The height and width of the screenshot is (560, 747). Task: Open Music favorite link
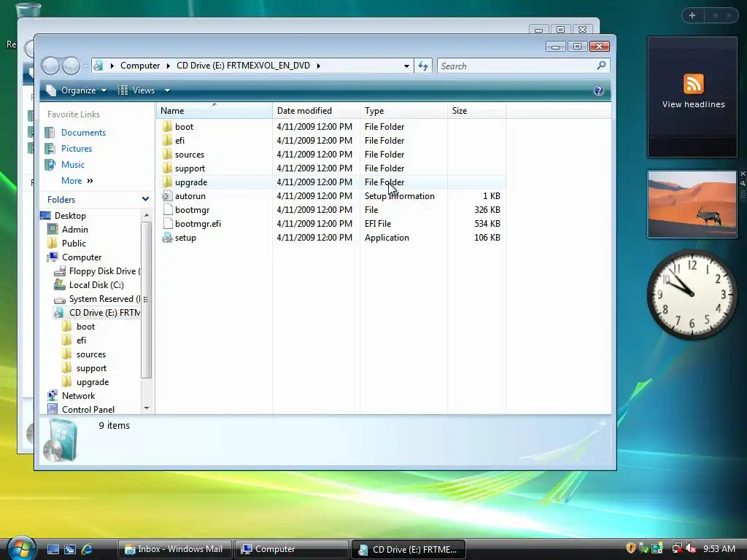[72, 165]
